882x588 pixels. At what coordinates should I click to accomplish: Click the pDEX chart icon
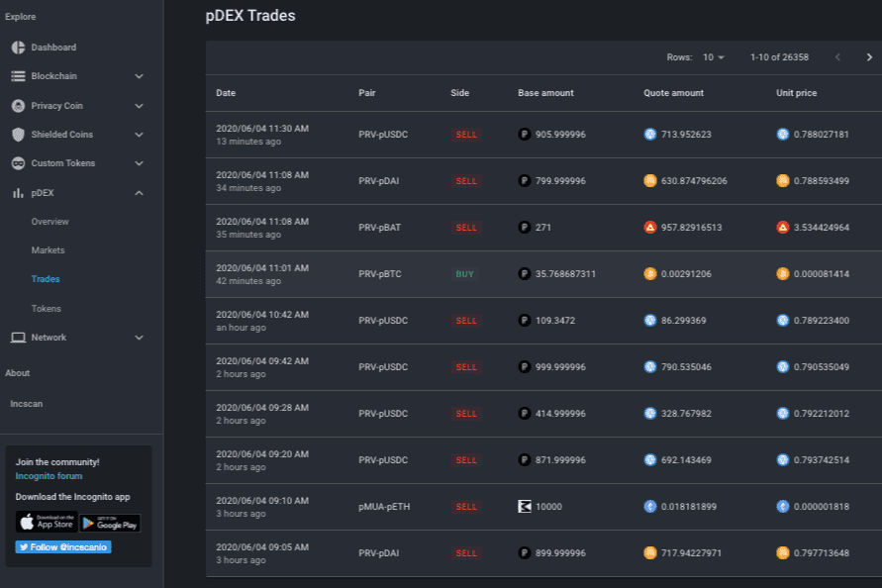coord(17,192)
